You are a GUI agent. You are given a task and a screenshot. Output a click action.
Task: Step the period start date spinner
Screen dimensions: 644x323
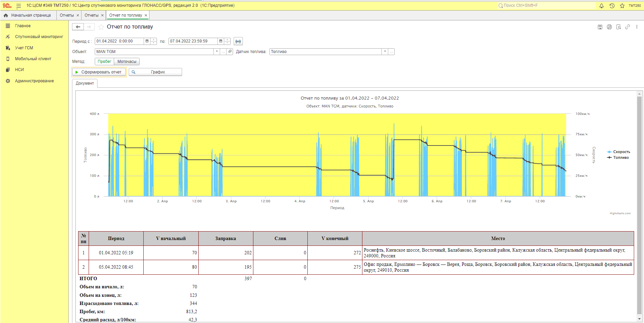coord(154,41)
